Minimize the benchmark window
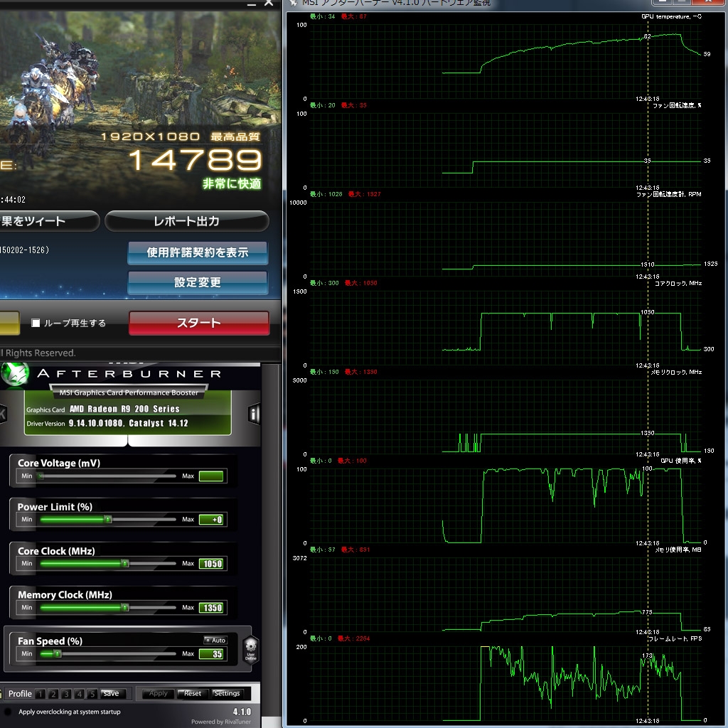Image resolution: width=728 pixels, height=728 pixels. [252, 4]
